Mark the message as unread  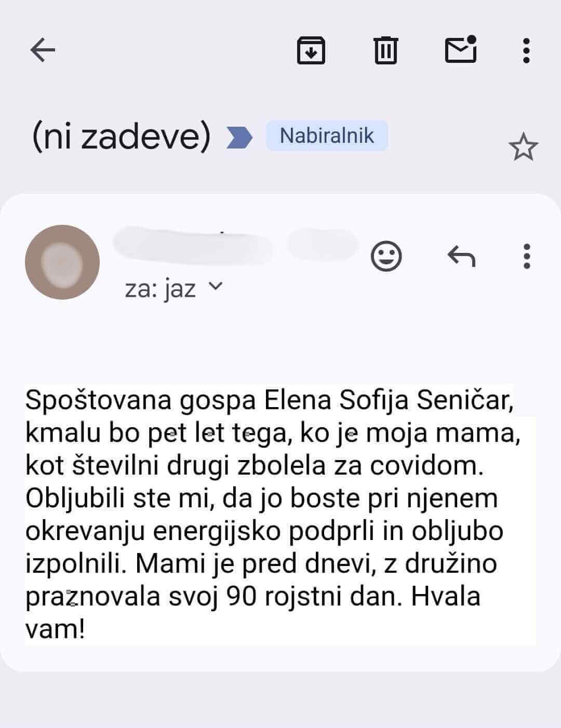tap(461, 50)
